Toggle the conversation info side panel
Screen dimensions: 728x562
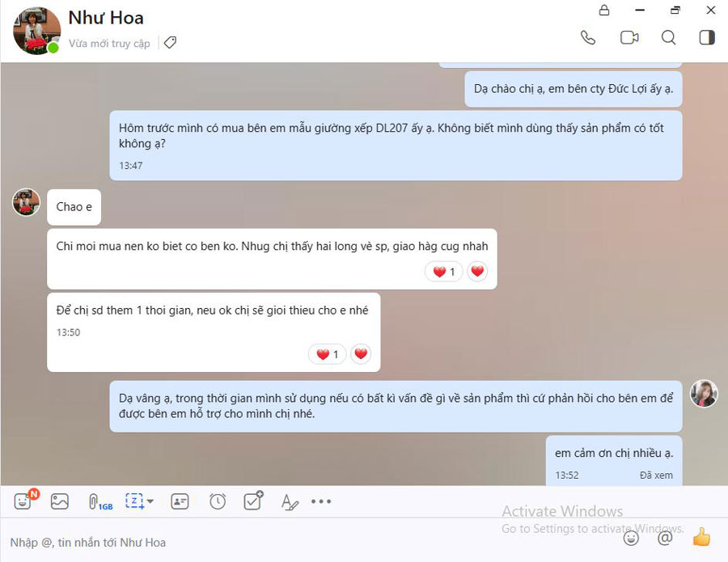point(707,37)
